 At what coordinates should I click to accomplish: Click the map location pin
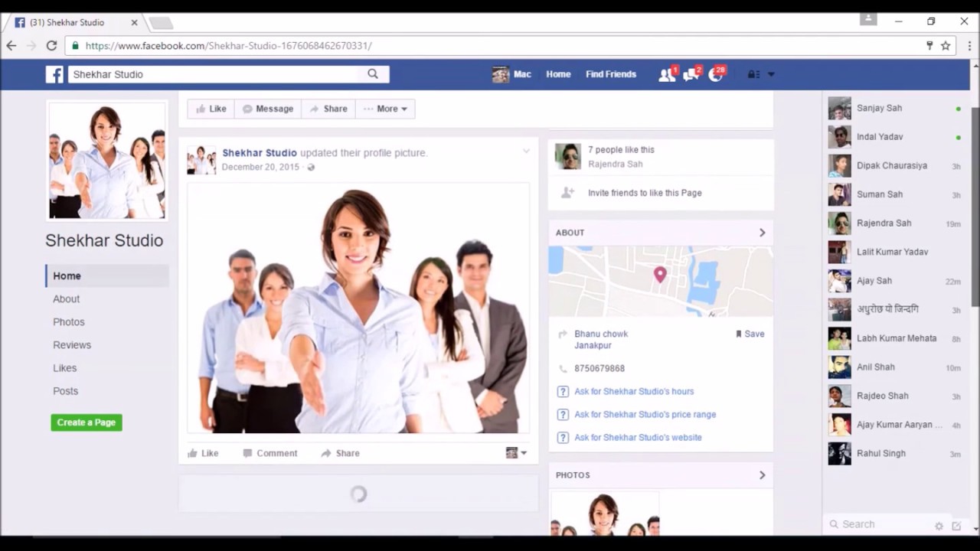coord(660,275)
